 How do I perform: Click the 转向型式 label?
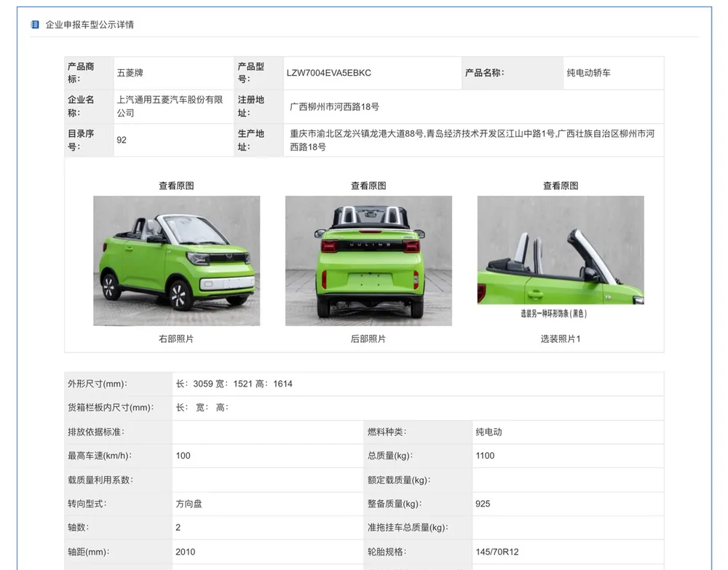87,504
